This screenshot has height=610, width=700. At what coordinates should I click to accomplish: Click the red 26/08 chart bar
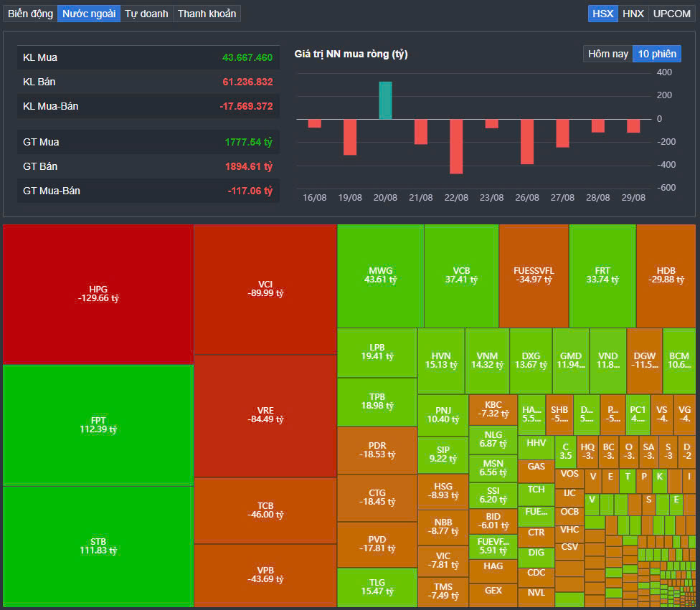click(x=527, y=141)
